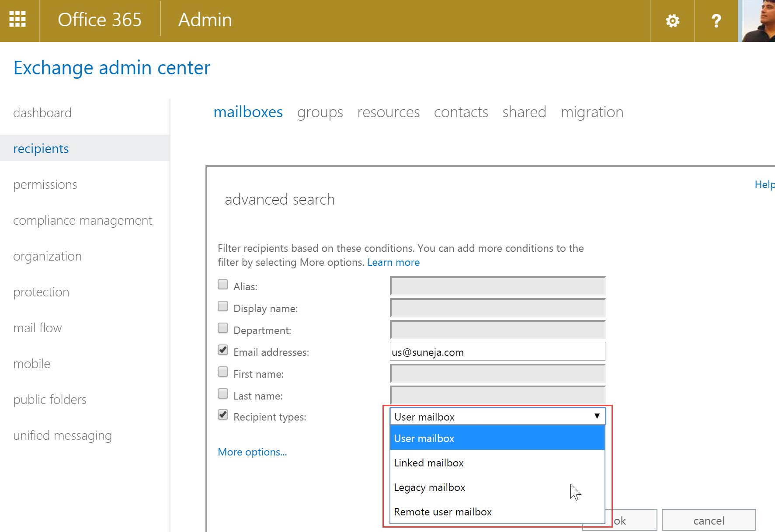Click the advanced search heading
This screenshot has height=532, width=775.
[280, 199]
